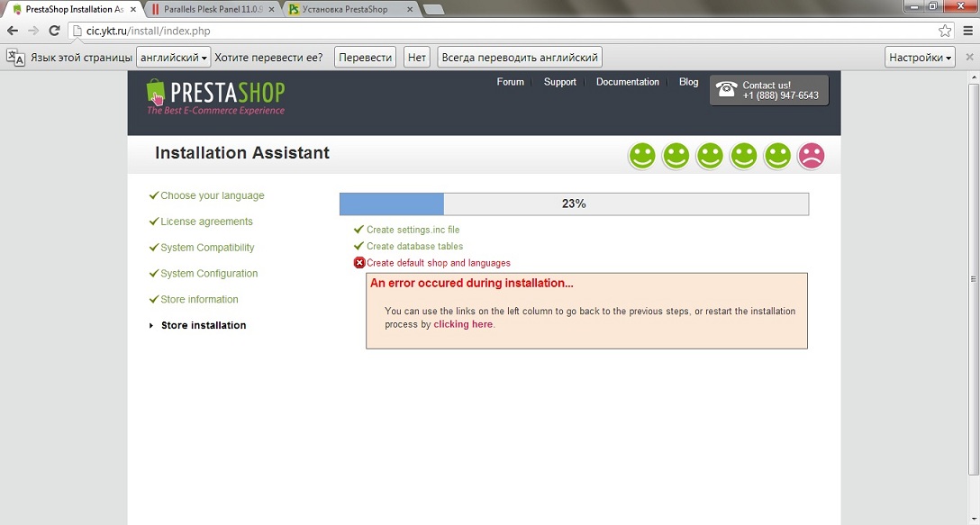This screenshot has height=525, width=980.
Task: Click the page vertical scrollbar thumb
Action: tap(974, 280)
